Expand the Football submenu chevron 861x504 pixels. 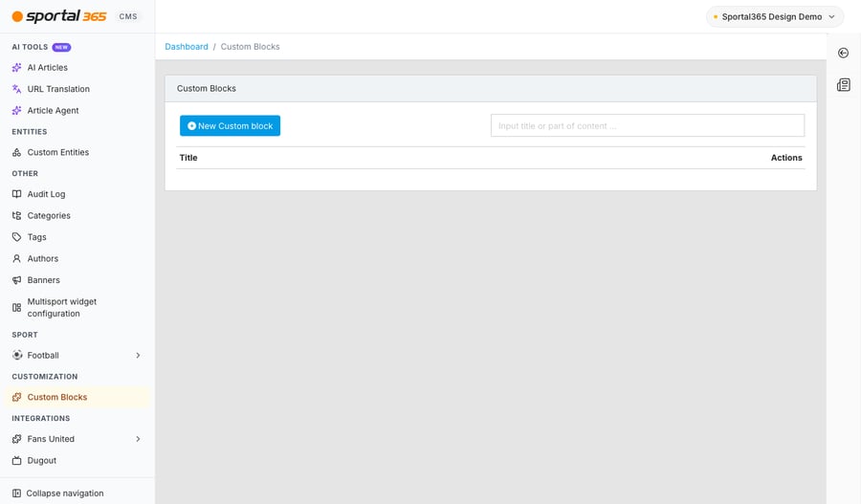138,355
